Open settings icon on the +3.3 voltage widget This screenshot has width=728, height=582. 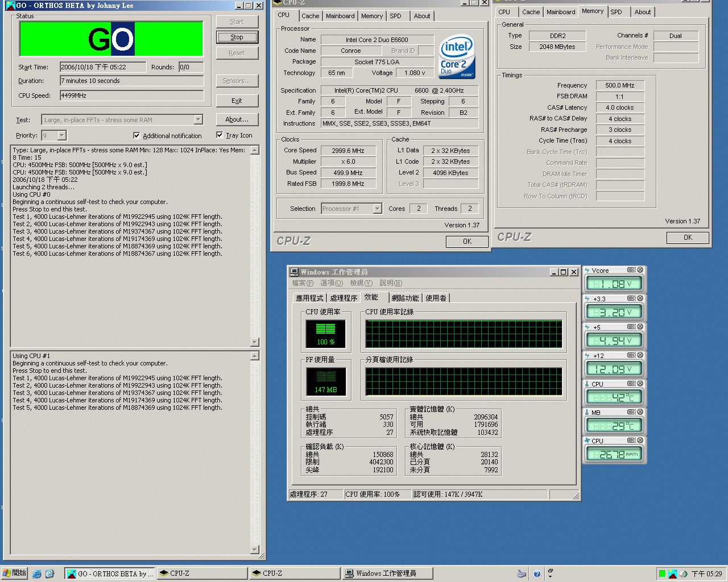pos(631,298)
